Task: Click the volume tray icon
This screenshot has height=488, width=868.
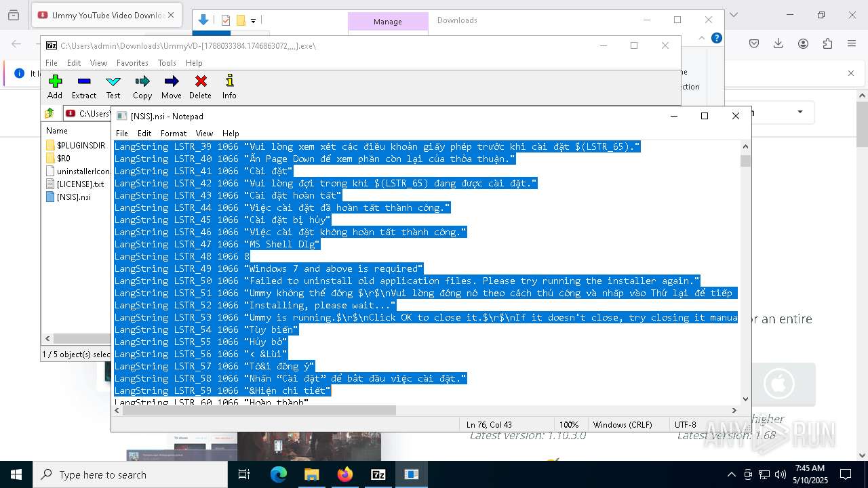Action: pos(781,474)
